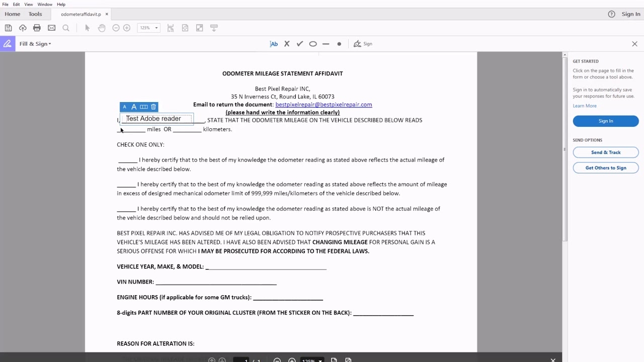Click Get Others to Sign button
The width and height of the screenshot is (644, 362).
point(606,168)
